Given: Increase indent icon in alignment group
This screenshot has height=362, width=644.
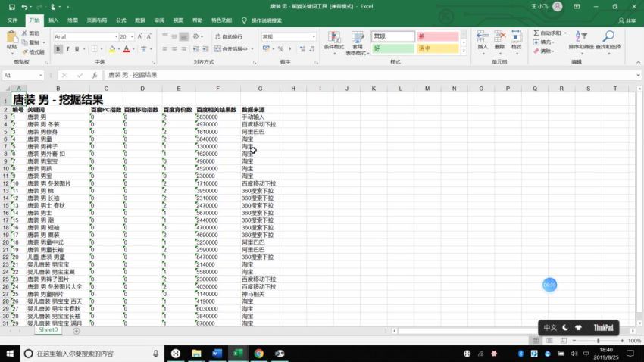Looking at the screenshot, I should coord(205,48).
